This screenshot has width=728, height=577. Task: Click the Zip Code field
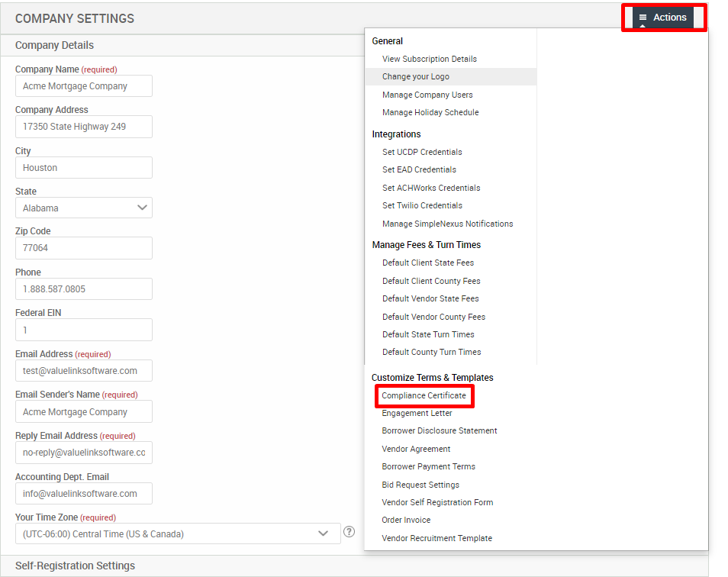84,248
